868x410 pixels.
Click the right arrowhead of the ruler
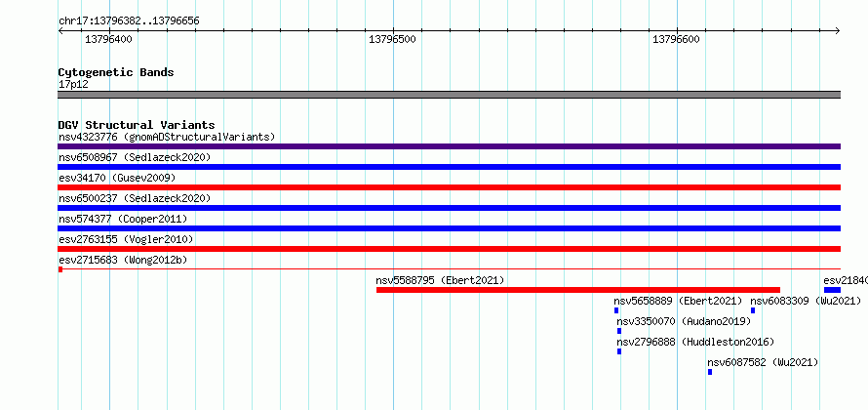point(838,31)
